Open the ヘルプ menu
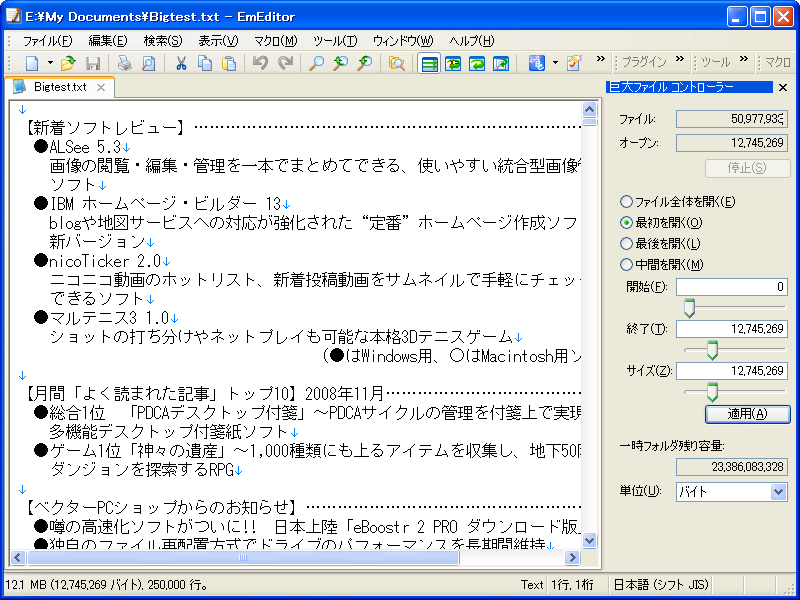The image size is (800, 600). click(x=472, y=41)
